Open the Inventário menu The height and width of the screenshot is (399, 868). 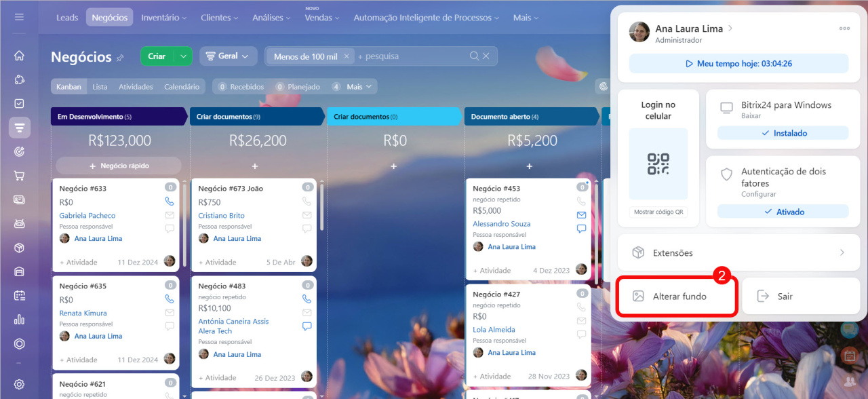[165, 18]
